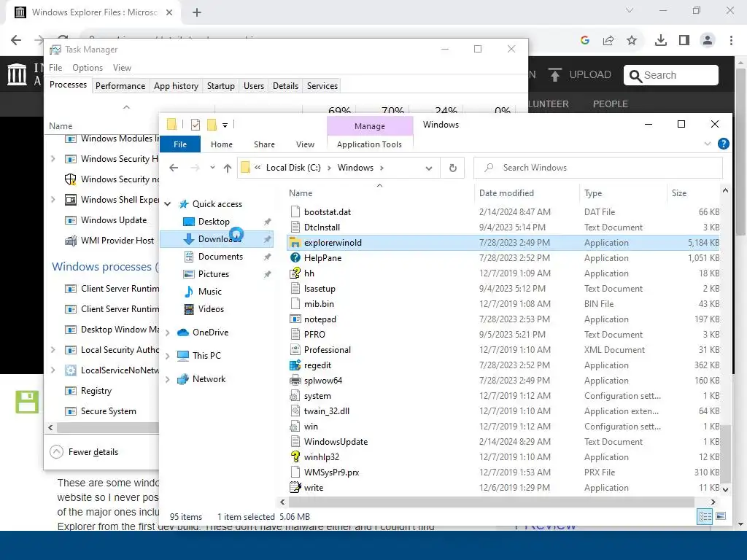Expand Local Security Authority process
This screenshot has width=747, height=560.
click(53, 350)
